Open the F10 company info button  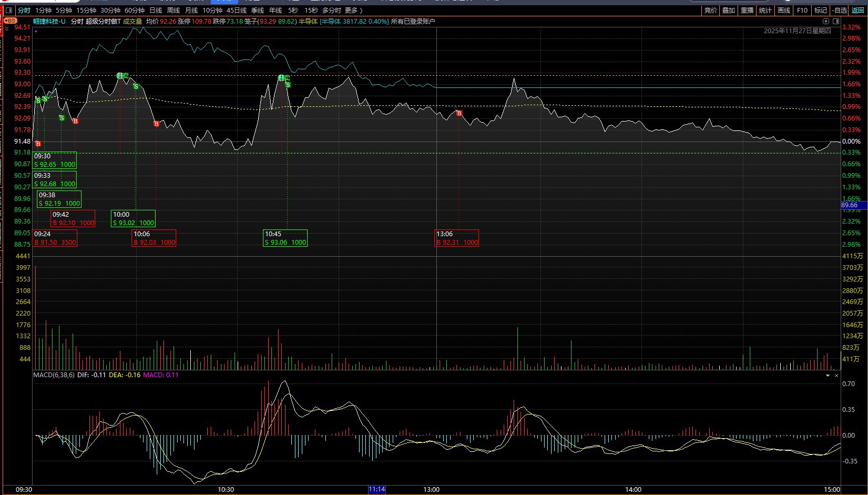[x=802, y=11]
